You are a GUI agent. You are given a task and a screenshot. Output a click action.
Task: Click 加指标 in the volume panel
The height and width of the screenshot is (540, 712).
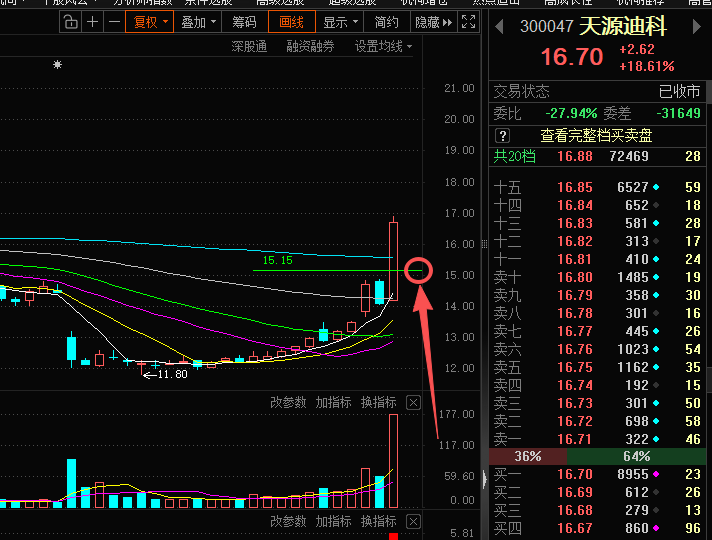[333, 402]
